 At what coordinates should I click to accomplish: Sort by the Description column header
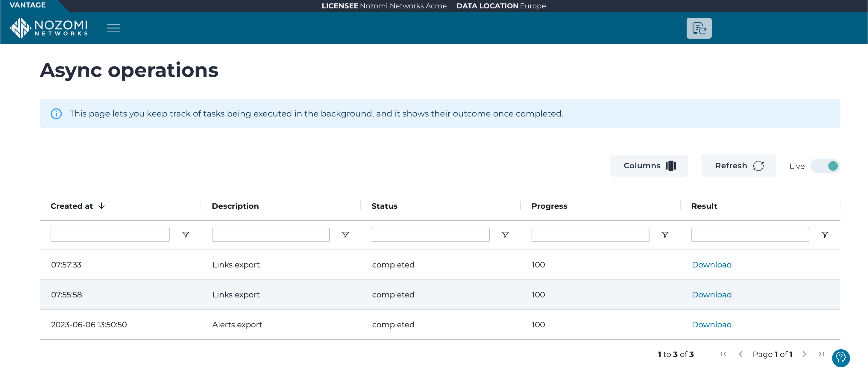coord(235,206)
